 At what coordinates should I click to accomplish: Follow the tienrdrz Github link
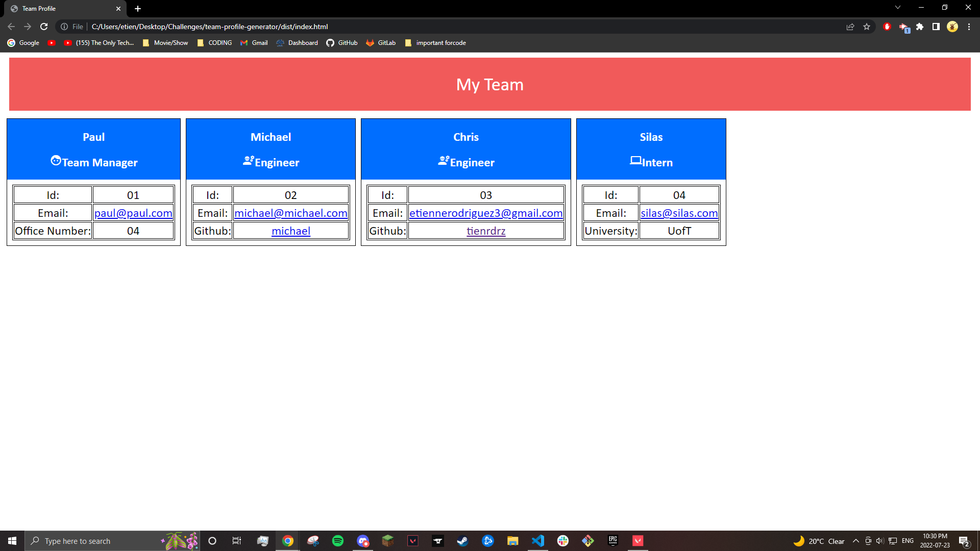pos(486,231)
